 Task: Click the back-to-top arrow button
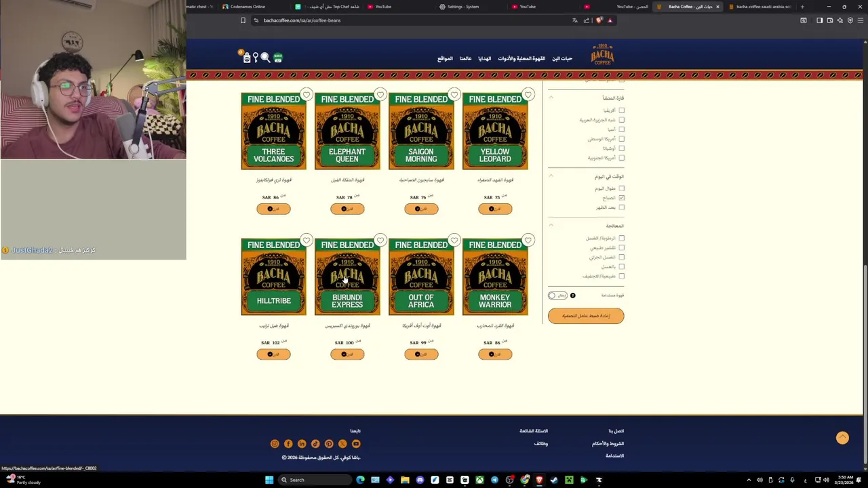click(x=842, y=438)
